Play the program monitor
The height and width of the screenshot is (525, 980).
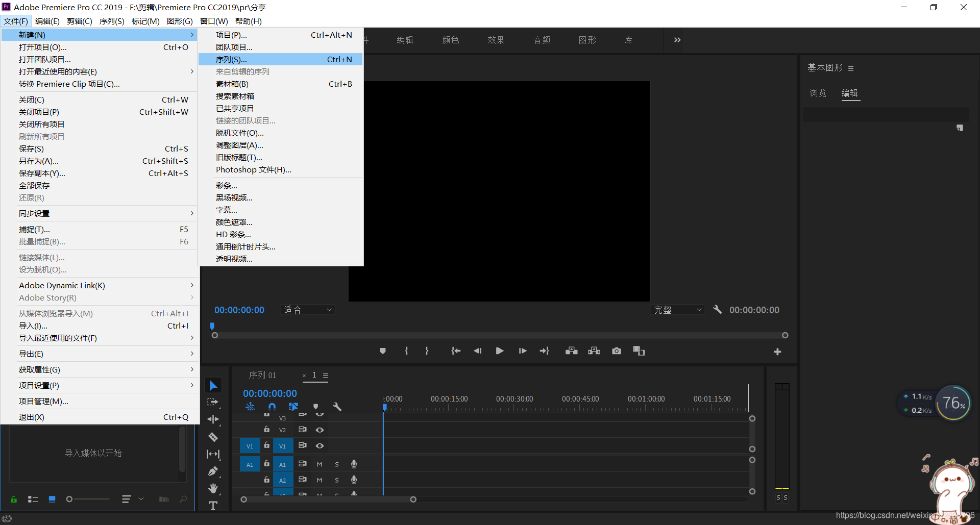(x=500, y=351)
